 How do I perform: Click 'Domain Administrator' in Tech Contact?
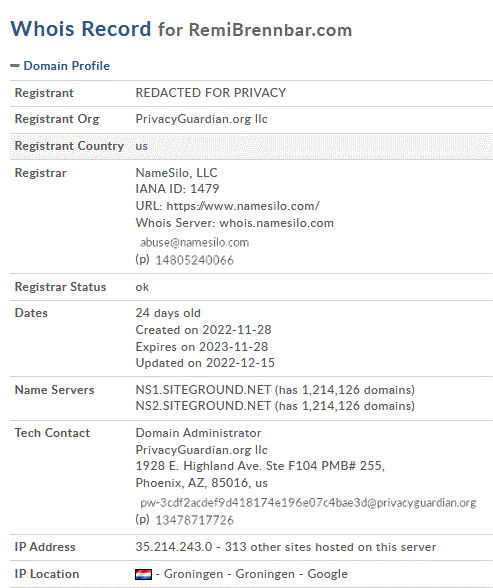coord(198,433)
